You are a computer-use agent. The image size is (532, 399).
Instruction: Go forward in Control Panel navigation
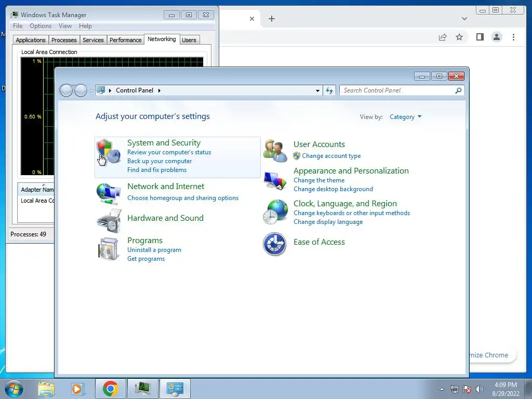tap(81, 90)
